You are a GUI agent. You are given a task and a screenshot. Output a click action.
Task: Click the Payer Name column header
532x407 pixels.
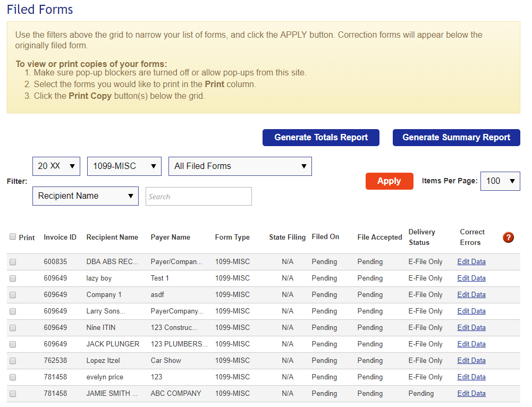170,238
